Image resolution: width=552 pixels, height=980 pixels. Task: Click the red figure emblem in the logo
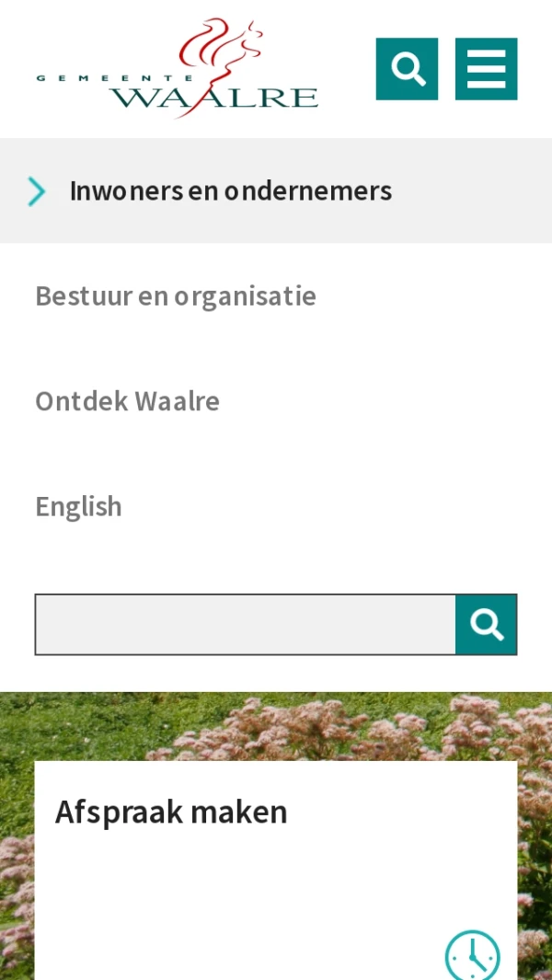[x=219, y=63]
